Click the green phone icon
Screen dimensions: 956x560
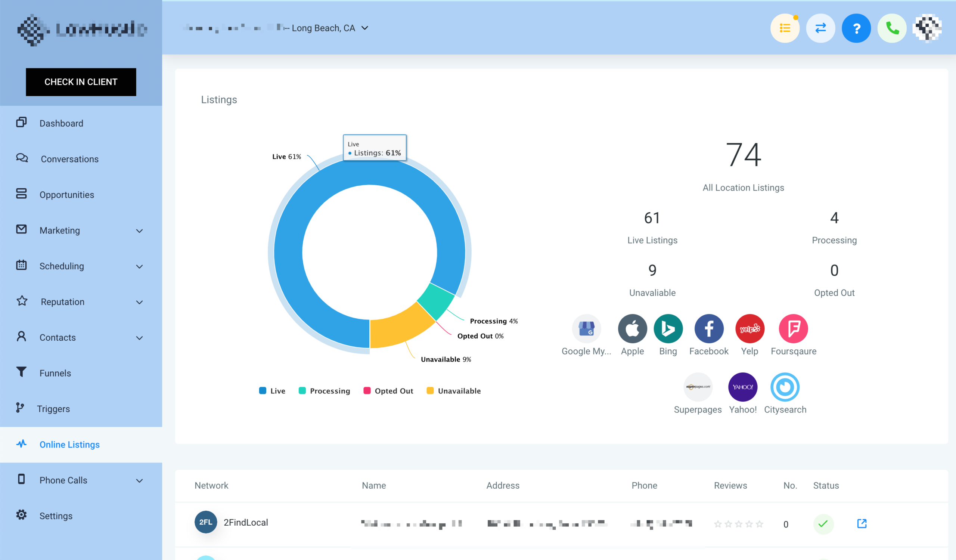892,28
